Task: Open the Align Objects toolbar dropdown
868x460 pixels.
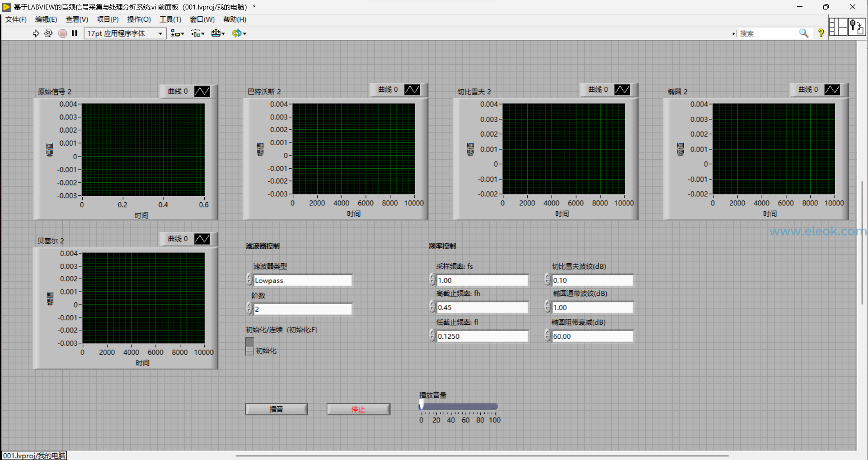Action: click(x=177, y=33)
